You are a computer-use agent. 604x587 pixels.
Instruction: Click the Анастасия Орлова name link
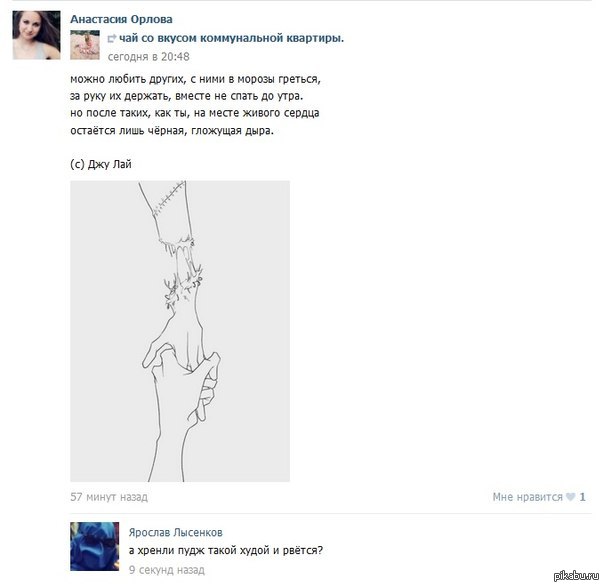121,19
